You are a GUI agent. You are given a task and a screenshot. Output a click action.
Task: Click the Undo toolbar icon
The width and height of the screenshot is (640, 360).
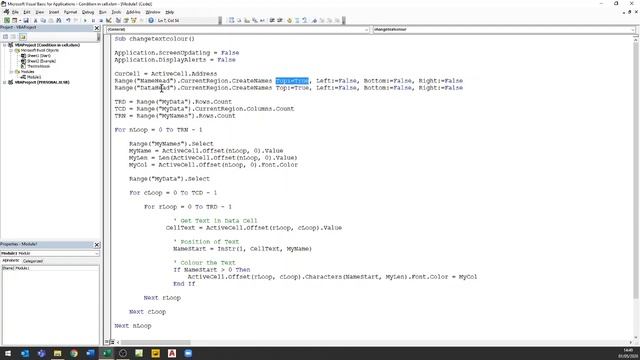68,20
